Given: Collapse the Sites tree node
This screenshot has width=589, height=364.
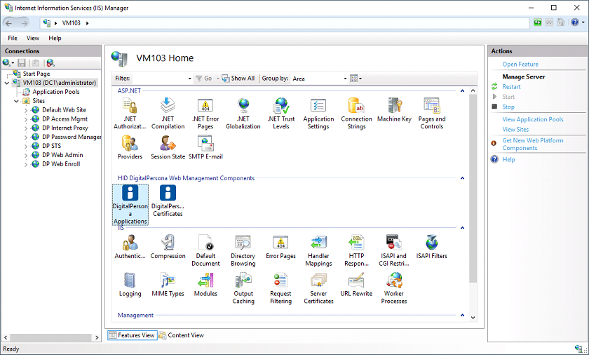Looking at the screenshot, I should (17, 101).
